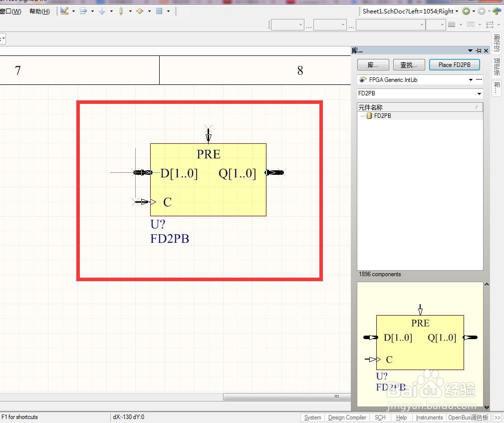Expand the grids dropdown arrow
Screen dimensions: 504x423
[x=169, y=11]
